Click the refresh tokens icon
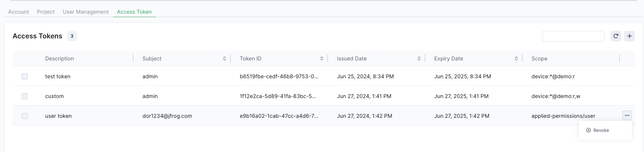This screenshot has height=152, width=644. [616, 36]
